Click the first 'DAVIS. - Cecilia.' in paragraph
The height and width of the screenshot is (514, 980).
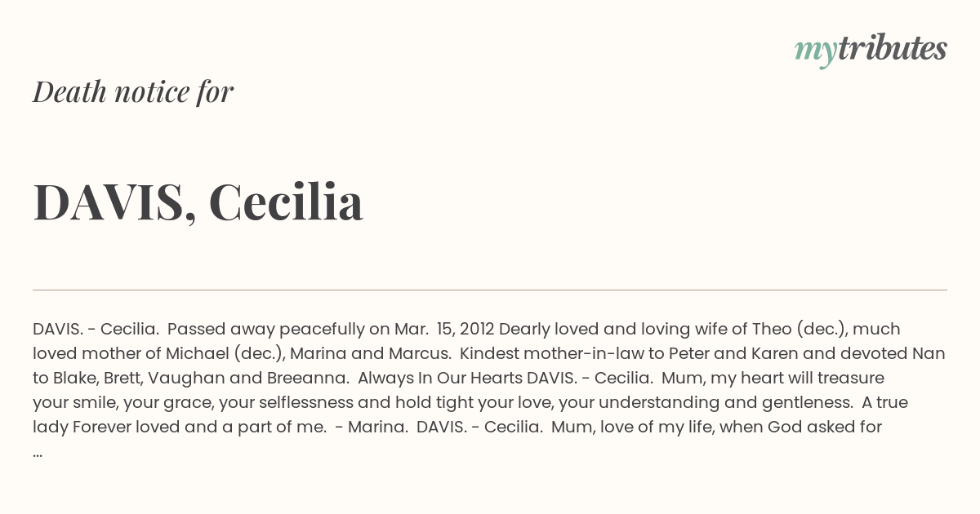click(96, 329)
